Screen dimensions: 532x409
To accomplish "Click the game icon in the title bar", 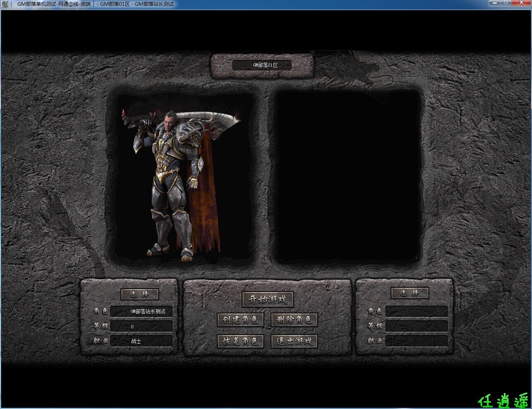I will [5, 4].
